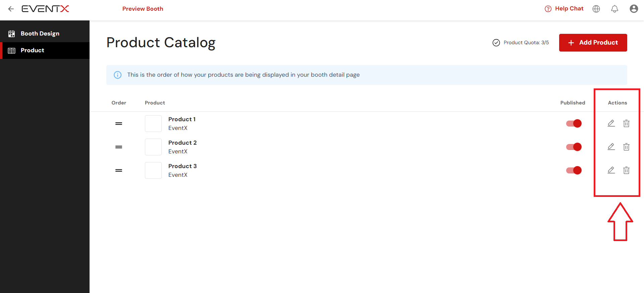
Task: Edit Product 1 with the pencil icon
Action: click(x=611, y=123)
